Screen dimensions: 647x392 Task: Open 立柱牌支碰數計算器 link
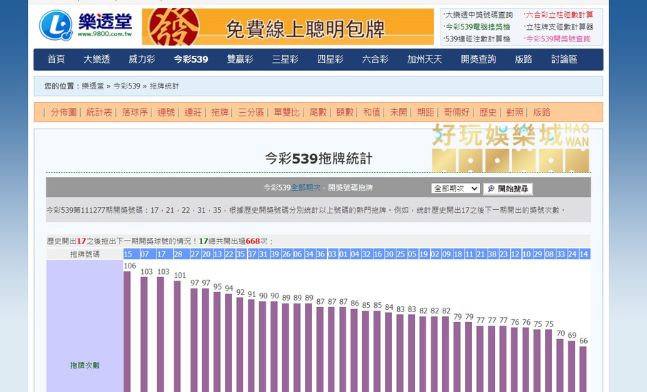(559, 27)
